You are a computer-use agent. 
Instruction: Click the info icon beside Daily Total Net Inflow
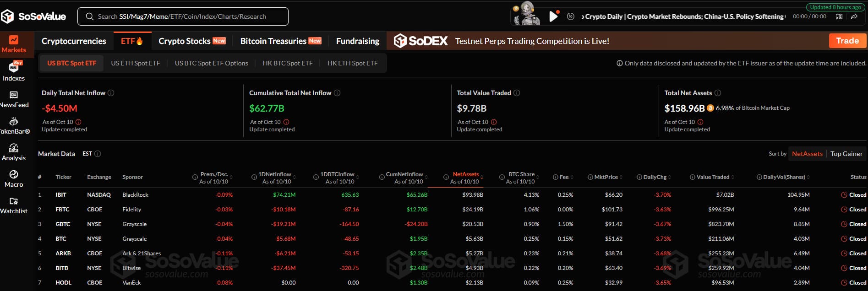click(111, 93)
